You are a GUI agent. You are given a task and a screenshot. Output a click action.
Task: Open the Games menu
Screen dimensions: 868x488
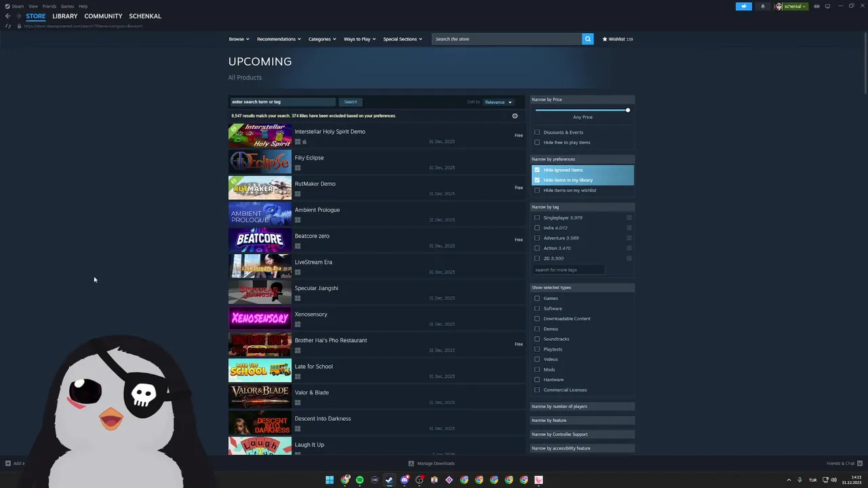(x=67, y=6)
